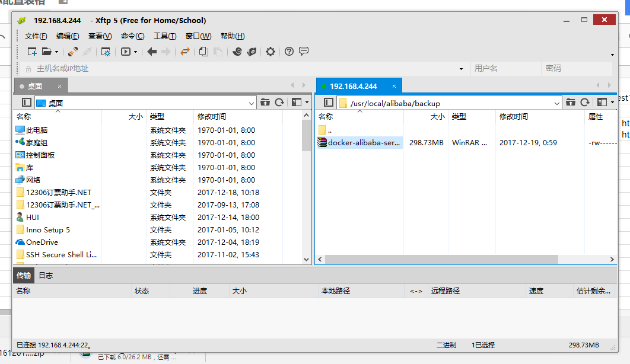Click view layout icon in remote pane
Viewport: 630px width, 364px height.
(x=602, y=103)
